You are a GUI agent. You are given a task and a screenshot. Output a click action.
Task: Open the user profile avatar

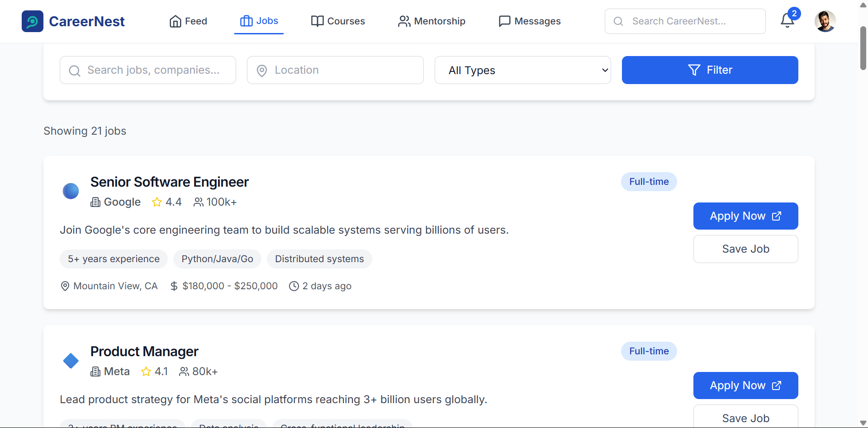825,21
